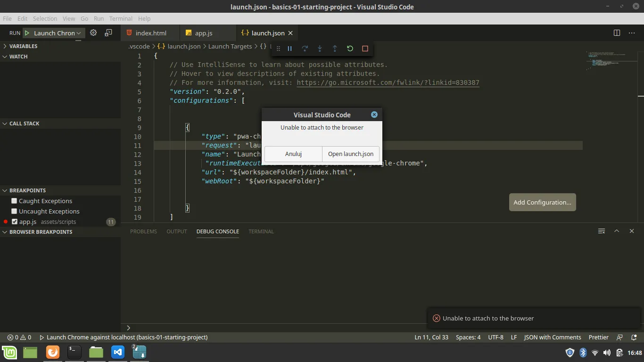
Task: Click the Show Desktop taskbar icon
Action: (x=30, y=352)
